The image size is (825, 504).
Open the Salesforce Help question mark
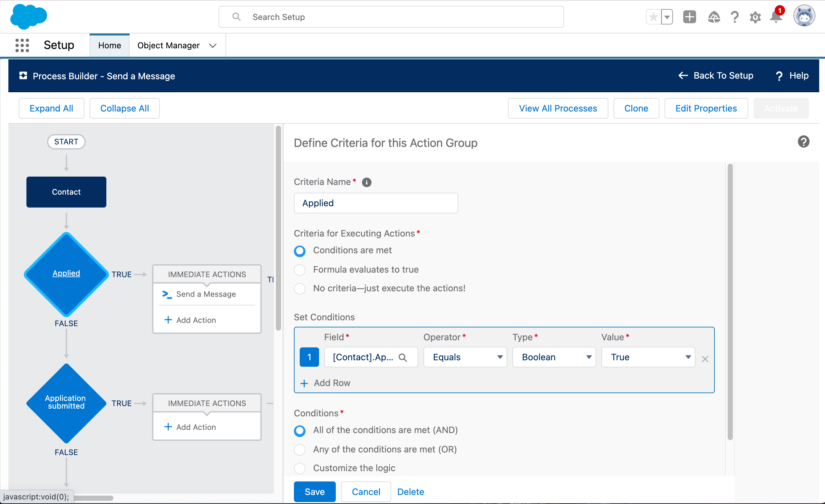734,17
